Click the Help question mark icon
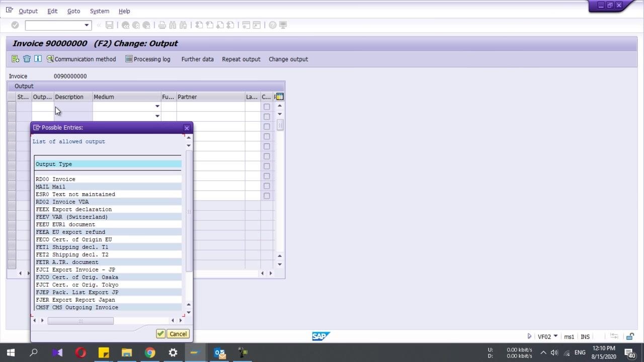 [x=272, y=25]
